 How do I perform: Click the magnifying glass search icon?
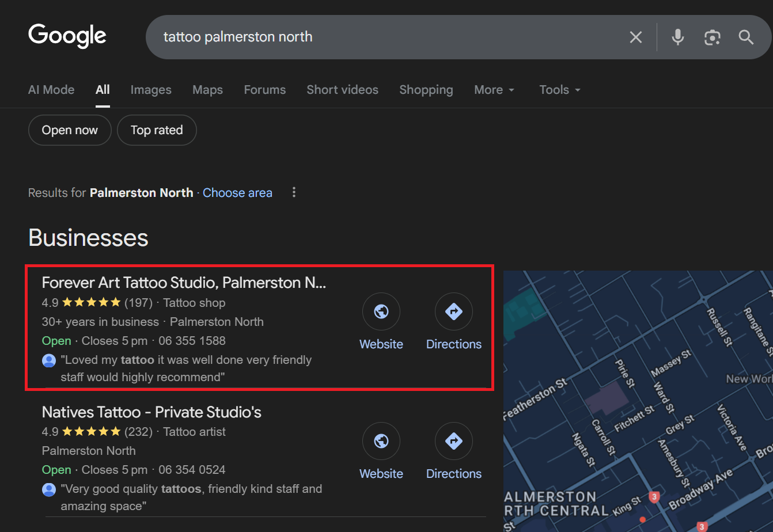tap(747, 37)
